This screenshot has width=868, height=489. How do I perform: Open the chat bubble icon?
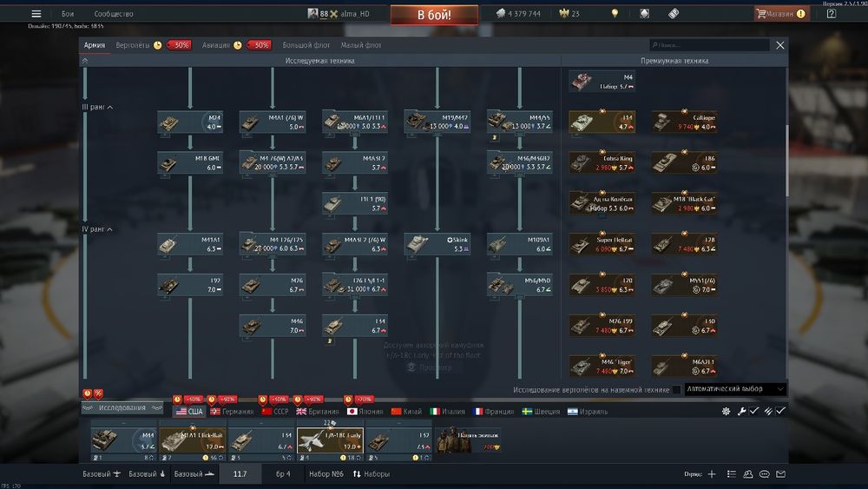click(765, 474)
